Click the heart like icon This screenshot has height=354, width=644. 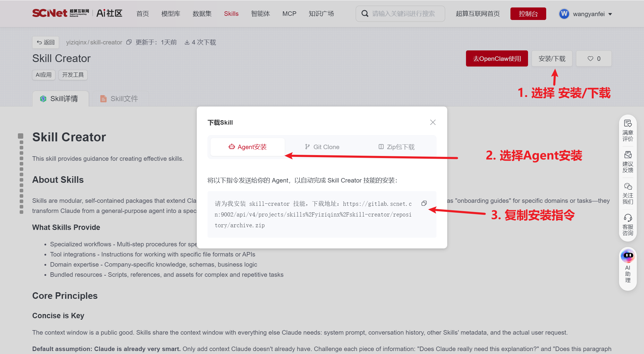[590, 59]
